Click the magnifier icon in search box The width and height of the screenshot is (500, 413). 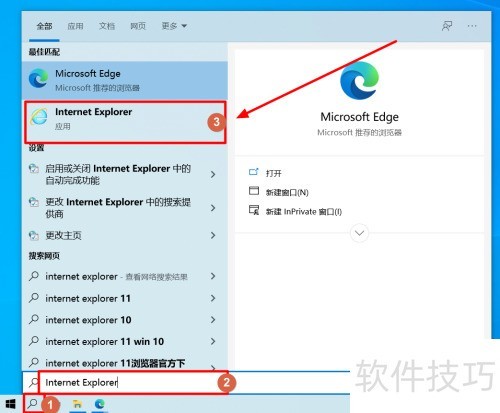click(34, 382)
